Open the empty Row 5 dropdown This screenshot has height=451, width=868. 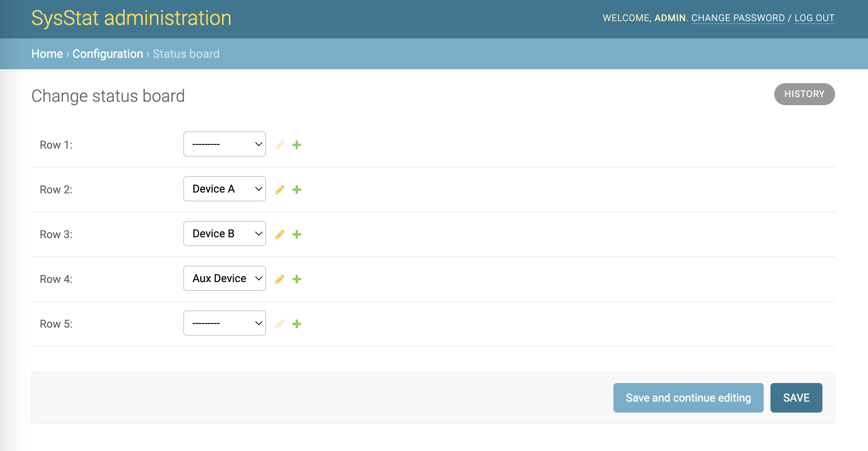[x=224, y=323]
